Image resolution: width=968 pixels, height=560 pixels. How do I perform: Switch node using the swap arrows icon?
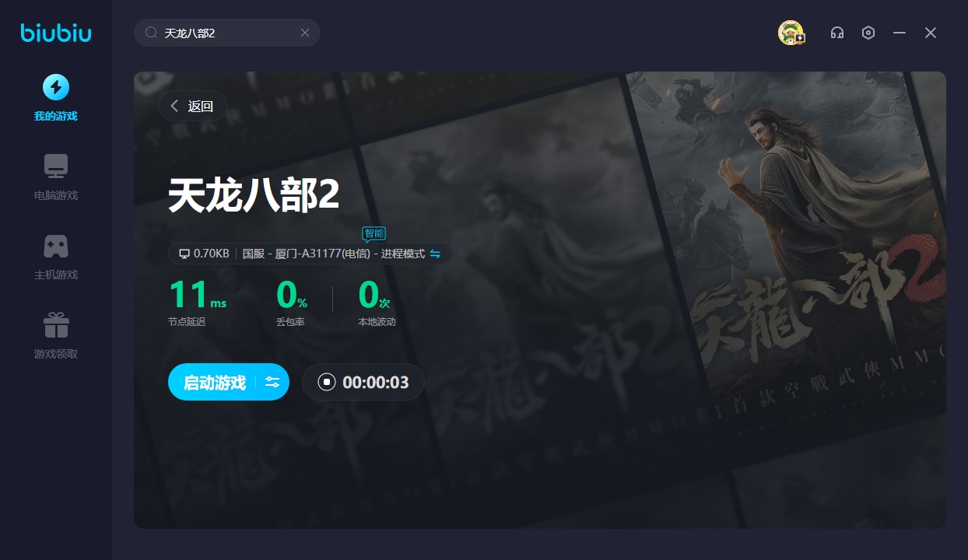click(435, 254)
